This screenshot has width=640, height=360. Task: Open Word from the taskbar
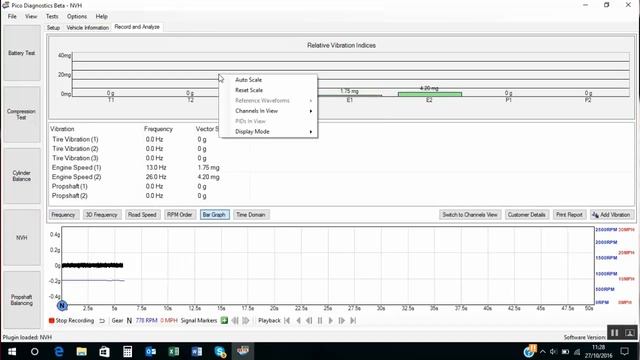click(197, 351)
